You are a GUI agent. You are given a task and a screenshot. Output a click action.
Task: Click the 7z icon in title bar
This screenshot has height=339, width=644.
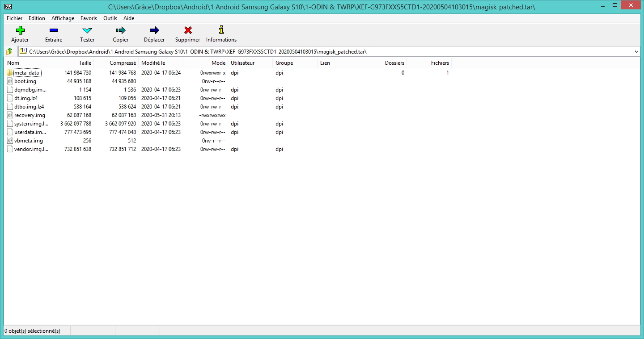[x=8, y=7]
